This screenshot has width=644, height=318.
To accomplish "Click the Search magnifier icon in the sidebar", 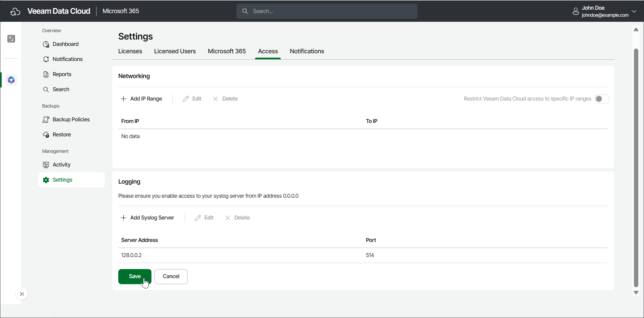I will pos(46,89).
